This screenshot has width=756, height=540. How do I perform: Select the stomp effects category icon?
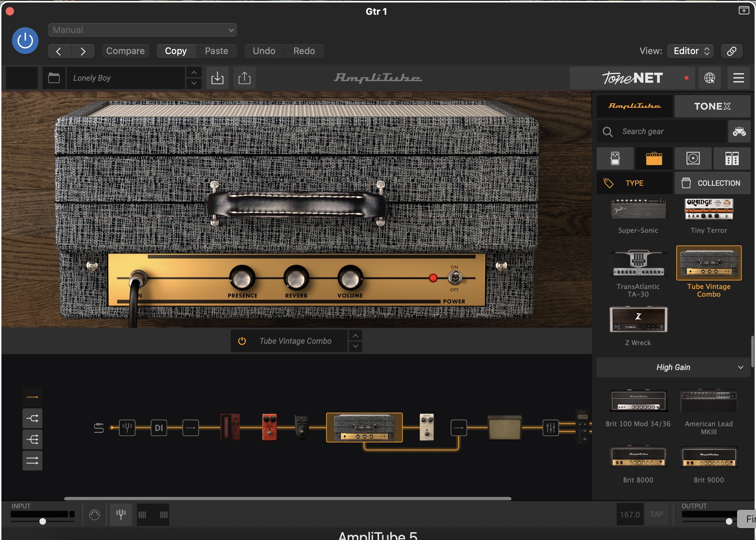click(x=615, y=158)
